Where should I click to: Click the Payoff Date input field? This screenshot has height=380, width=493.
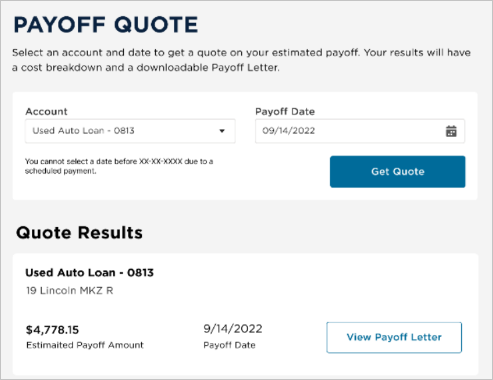coord(360,131)
